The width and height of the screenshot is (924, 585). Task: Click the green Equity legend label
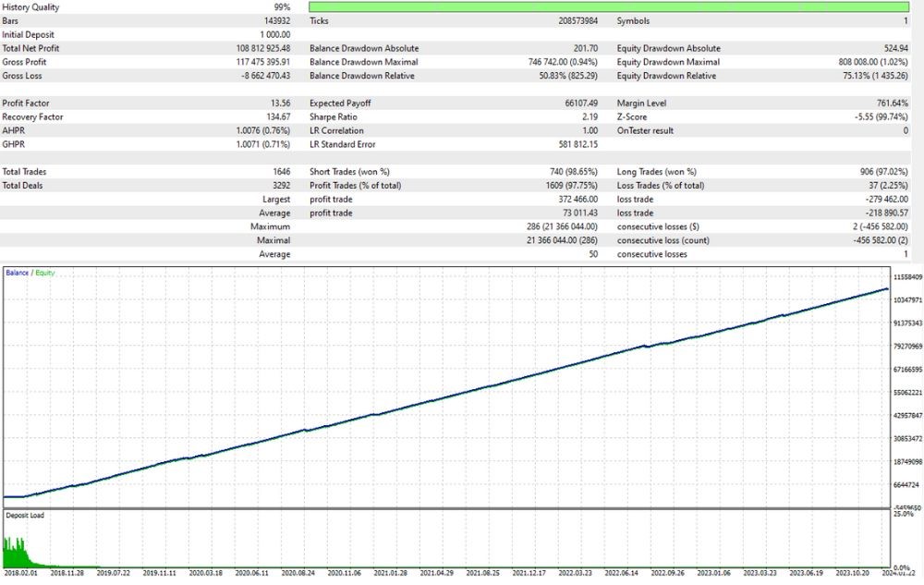click(x=43, y=274)
